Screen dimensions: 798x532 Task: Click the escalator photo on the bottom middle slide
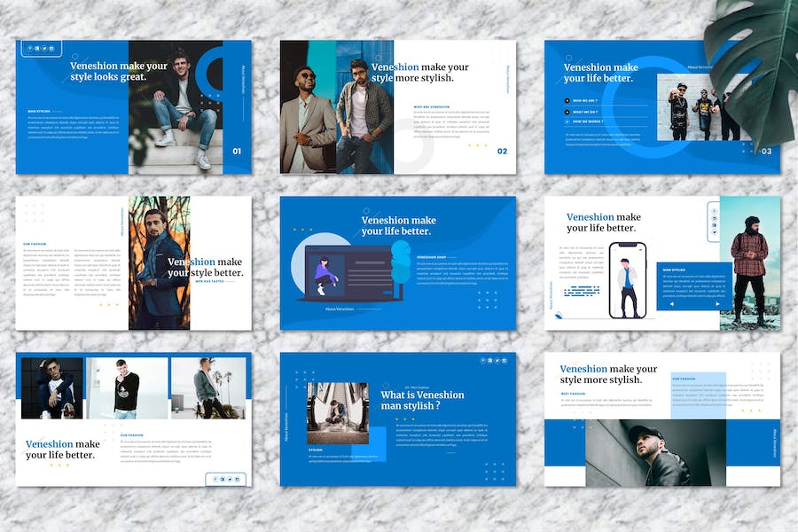337,411
